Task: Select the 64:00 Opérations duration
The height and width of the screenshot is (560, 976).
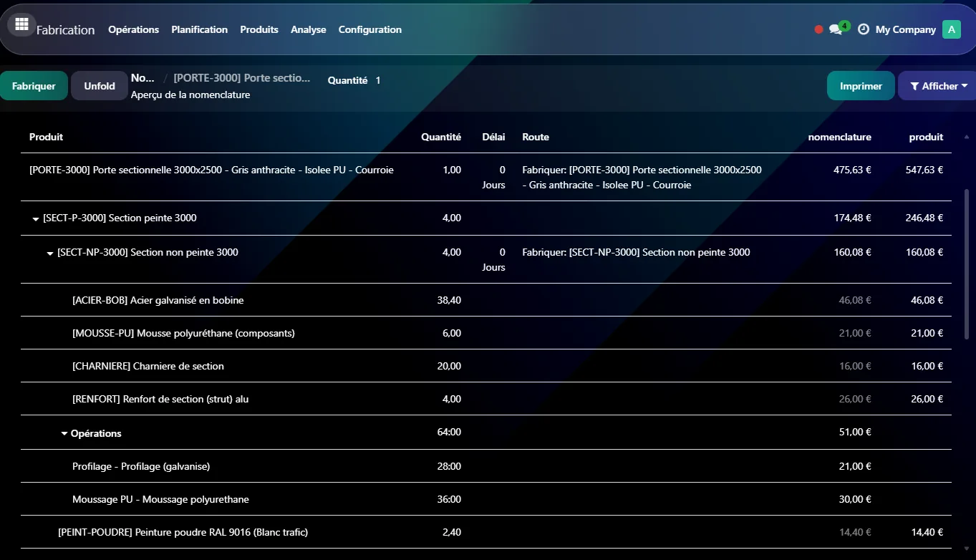Action: point(449,433)
